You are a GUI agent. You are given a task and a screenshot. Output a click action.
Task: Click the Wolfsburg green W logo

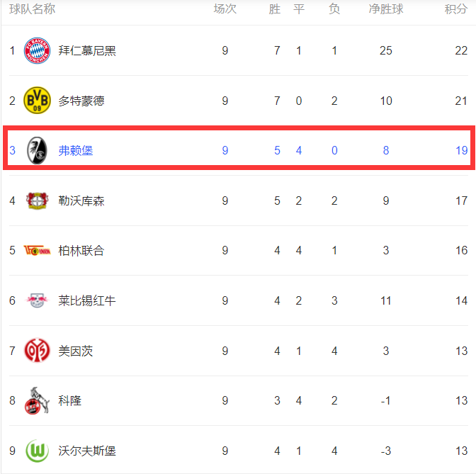coord(37,451)
